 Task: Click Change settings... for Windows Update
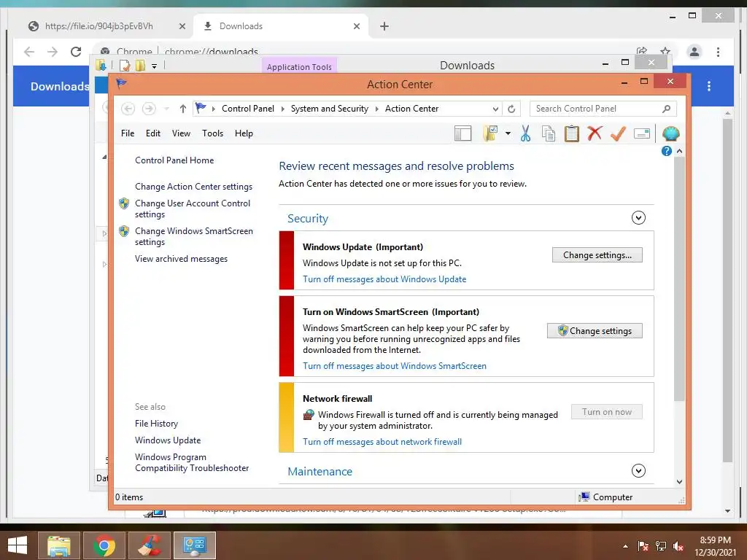[597, 254]
